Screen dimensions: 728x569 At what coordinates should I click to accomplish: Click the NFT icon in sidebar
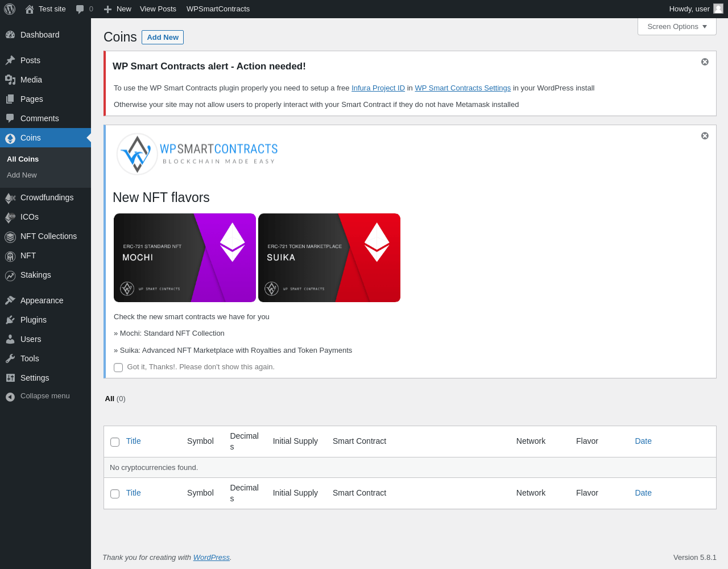10,257
